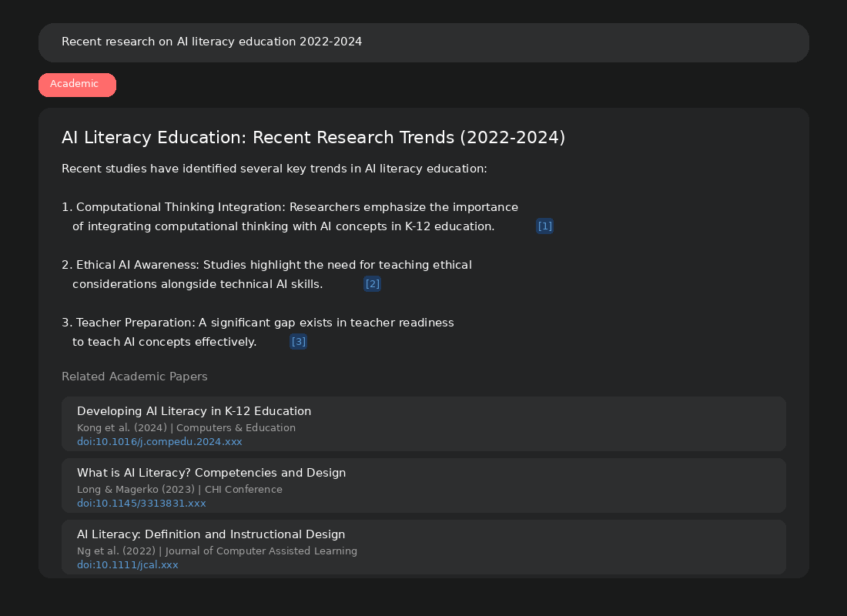Screen dimensions: 847x616
Task: Open the Ng et al. paper DOI link
Action: (x=128, y=564)
